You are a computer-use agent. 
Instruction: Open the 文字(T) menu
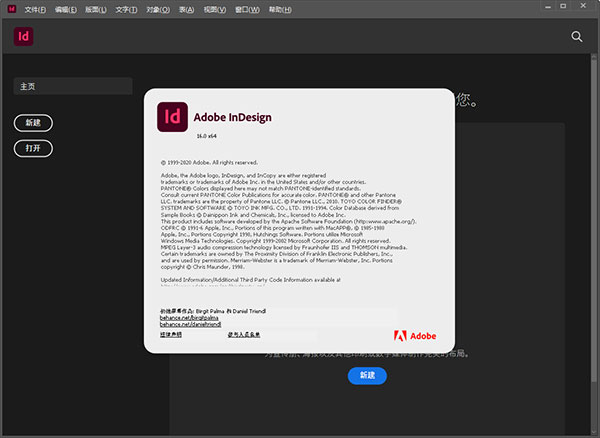coord(125,8)
